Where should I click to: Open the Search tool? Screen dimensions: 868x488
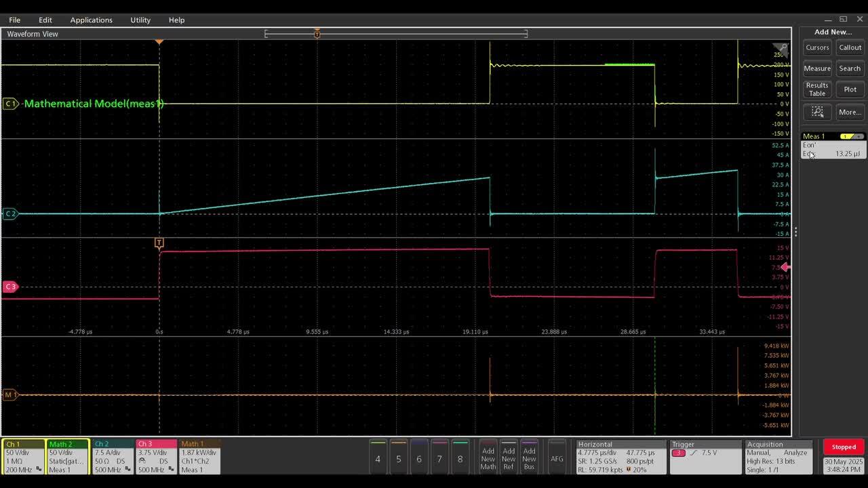point(850,68)
